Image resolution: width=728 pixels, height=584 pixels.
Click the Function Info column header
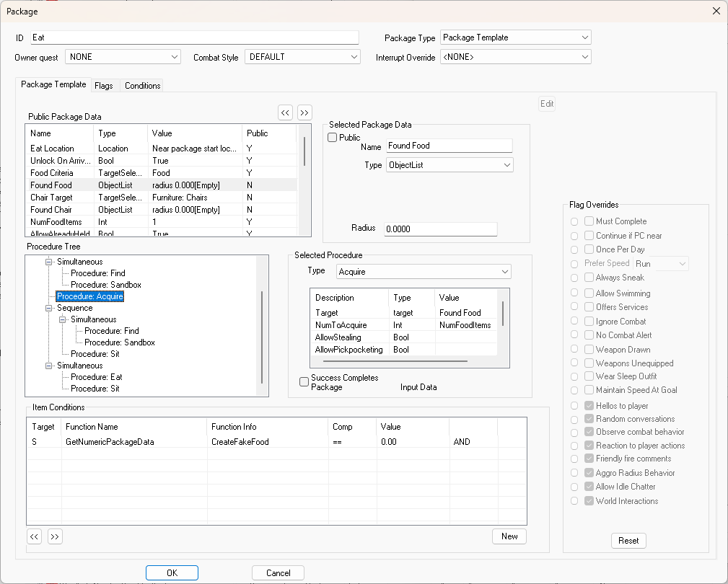click(268, 427)
